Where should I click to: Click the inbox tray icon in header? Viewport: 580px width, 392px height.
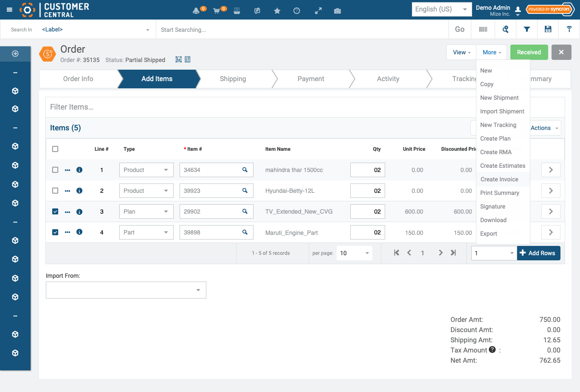pyautogui.click(x=237, y=11)
